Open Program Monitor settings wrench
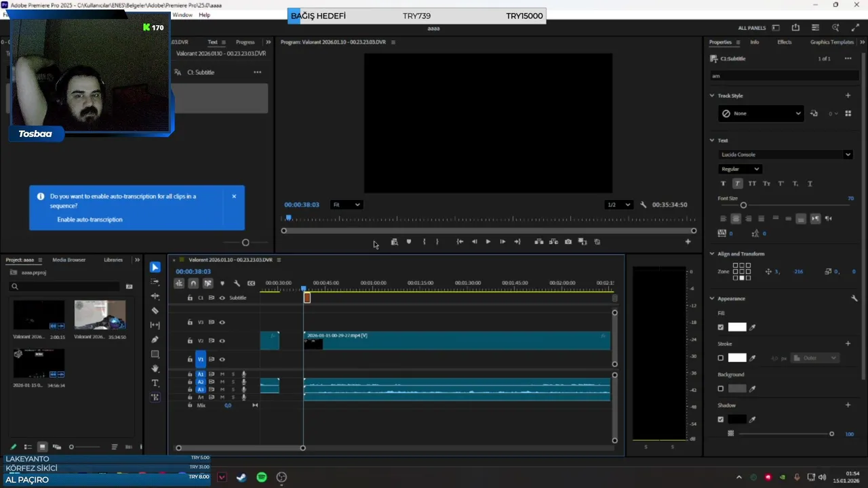Screen dimensions: 868x488 [x=643, y=205]
